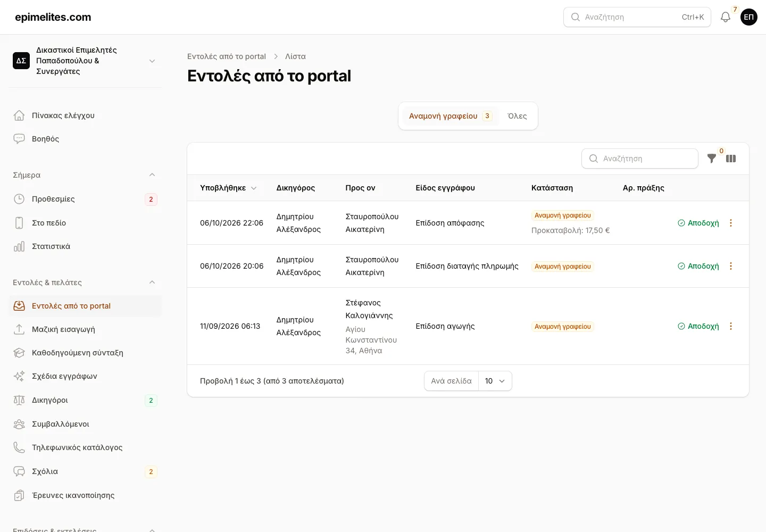Open Έρευνες ικανοποίησης page
The image size is (766, 532).
click(85, 495)
